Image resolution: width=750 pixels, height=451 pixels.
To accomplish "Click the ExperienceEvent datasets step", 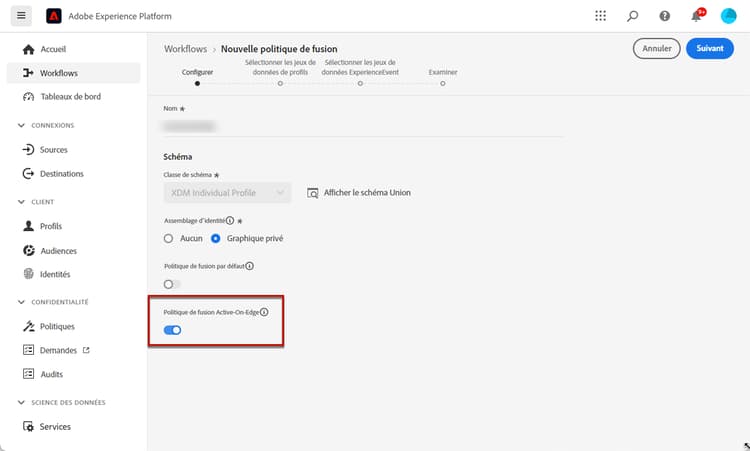I will (360, 83).
